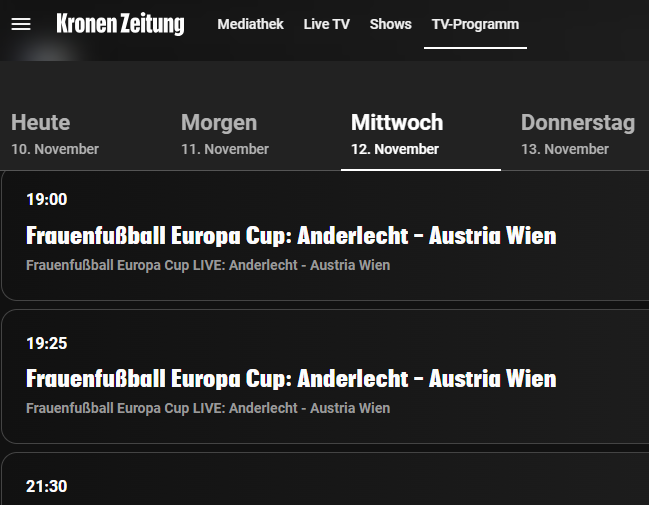
Task: Open the 19:00 Frauenfußball Europa Cup title
Action: (x=291, y=236)
